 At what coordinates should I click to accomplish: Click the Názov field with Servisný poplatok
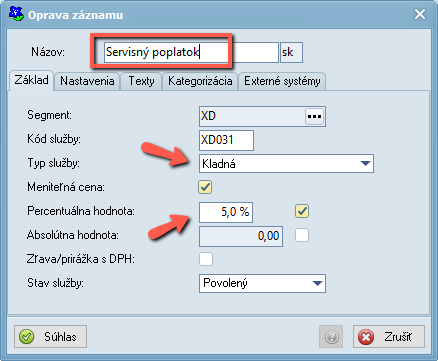coord(191,52)
